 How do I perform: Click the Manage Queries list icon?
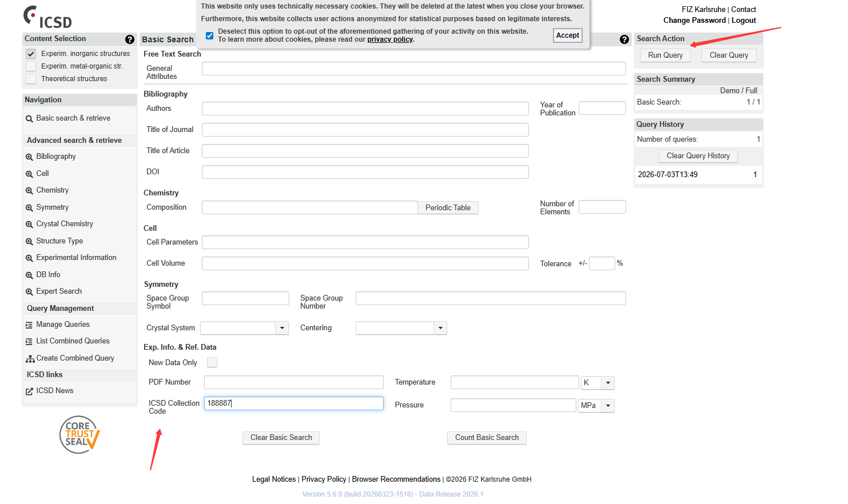pos(29,325)
